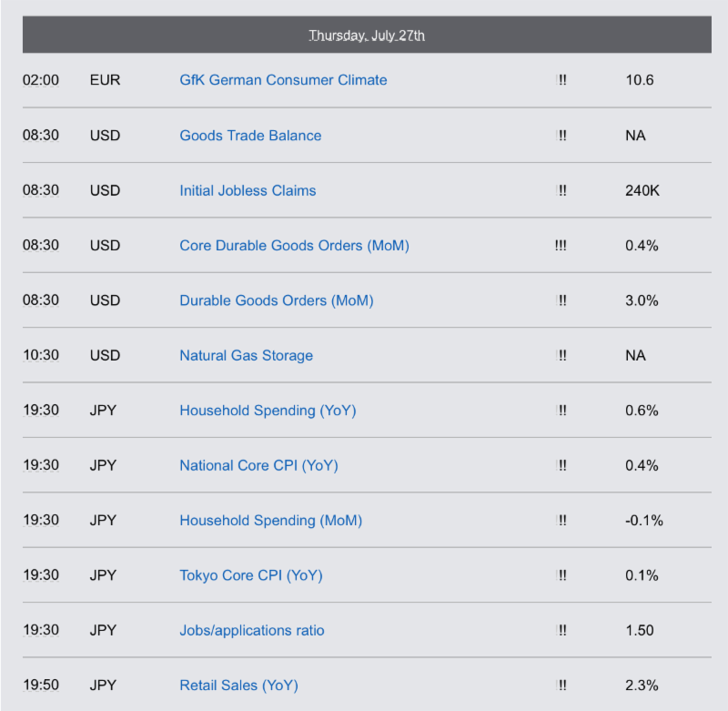Open Core Durable Goods Orders (MoM)
Image resolution: width=728 pixels, height=711 pixels.
click(294, 245)
